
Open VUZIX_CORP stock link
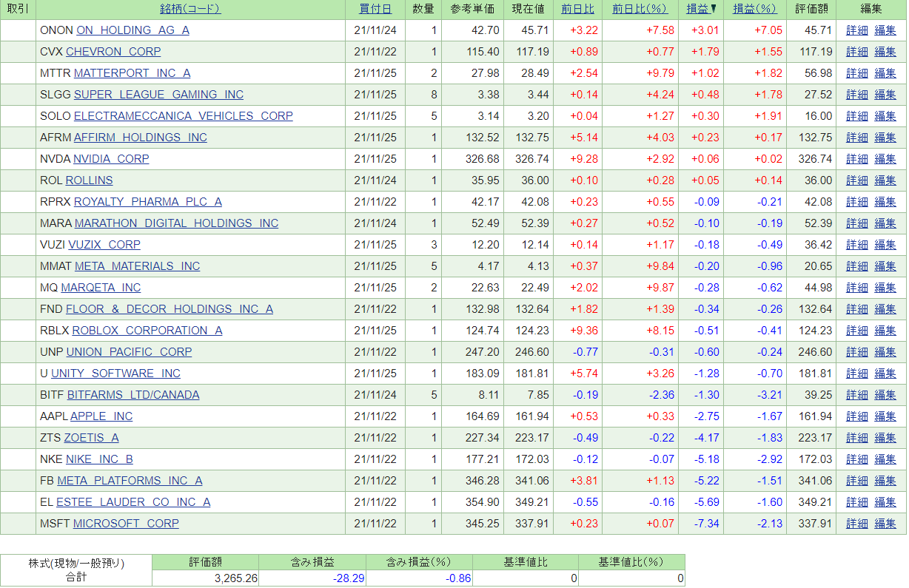tap(104, 245)
